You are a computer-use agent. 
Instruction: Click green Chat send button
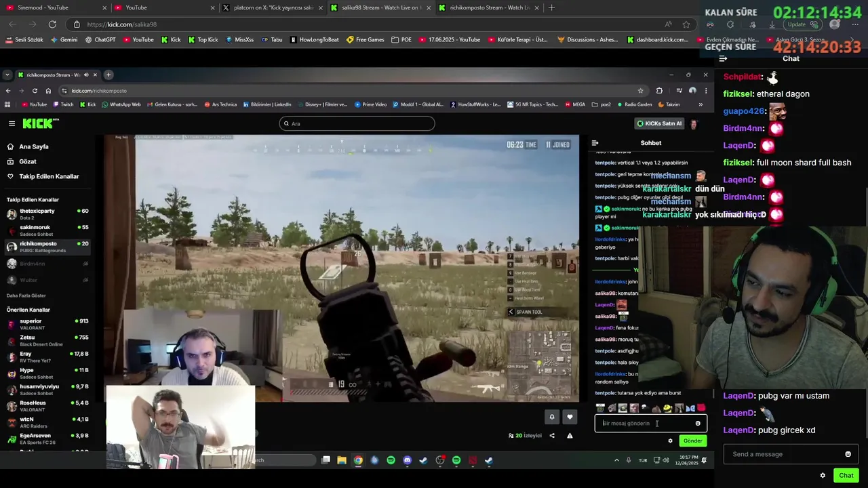click(x=846, y=475)
